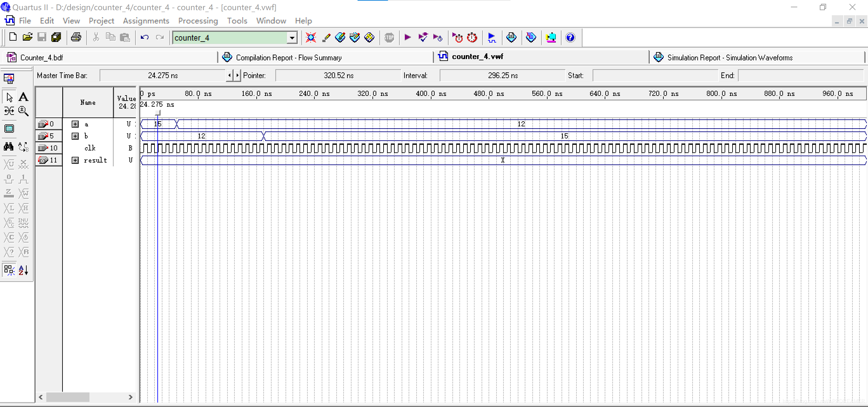Click the Full Screen icon in the side toolbar
This screenshot has height=407, width=868.
coord(9,129)
